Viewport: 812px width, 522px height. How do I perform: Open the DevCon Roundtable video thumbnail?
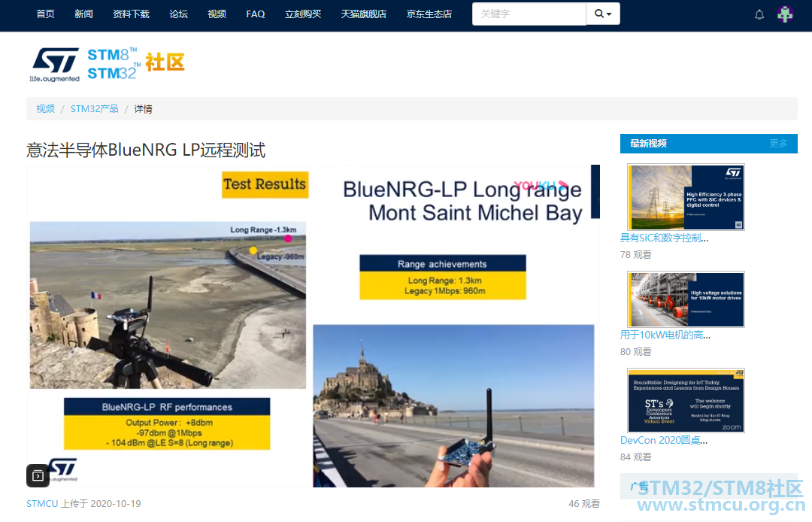pos(686,400)
